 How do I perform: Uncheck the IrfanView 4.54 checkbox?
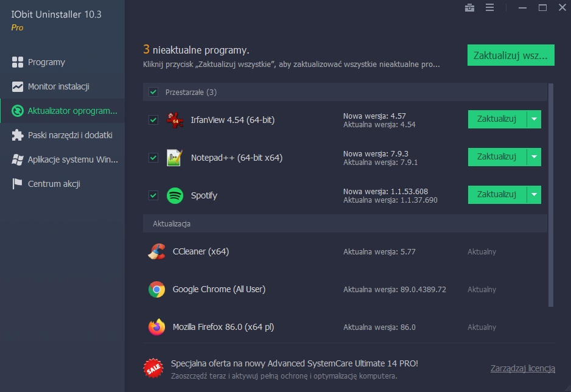point(153,120)
